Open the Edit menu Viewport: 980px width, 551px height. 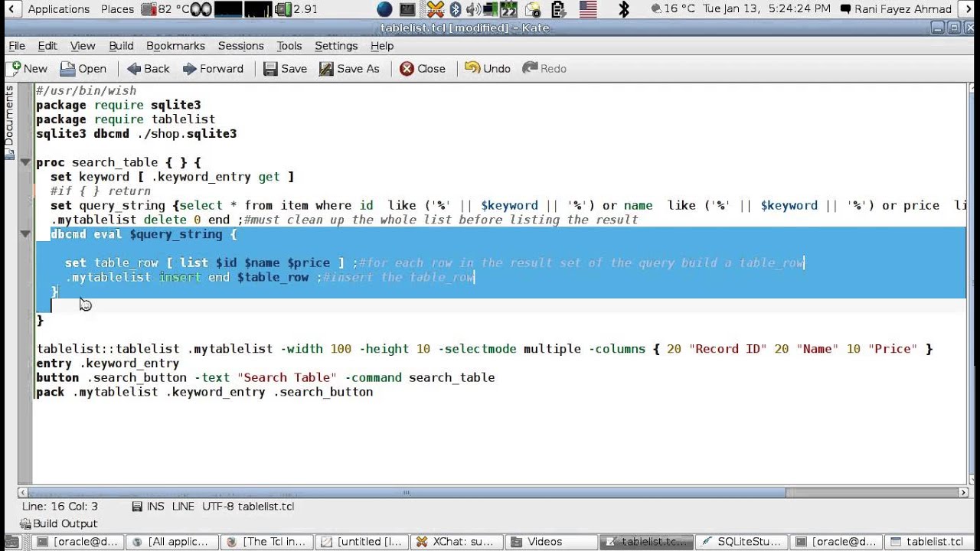pyautogui.click(x=47, y=46)
